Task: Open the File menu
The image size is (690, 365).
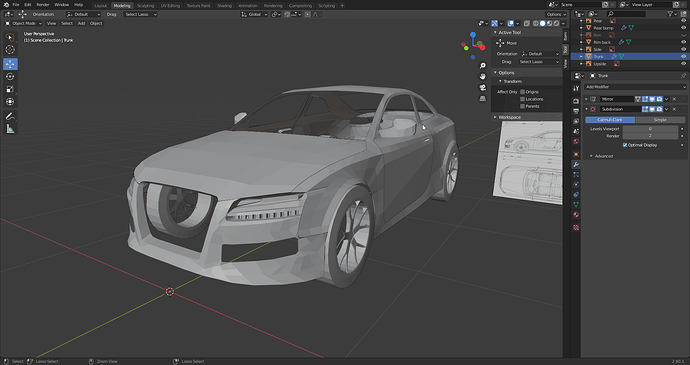Action: point(16,5)
